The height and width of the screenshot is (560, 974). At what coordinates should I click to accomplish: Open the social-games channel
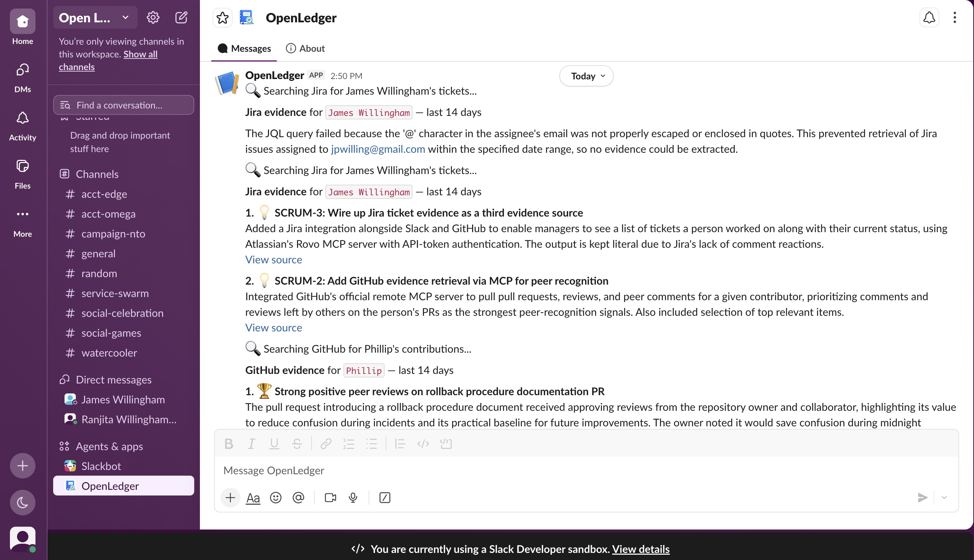tap(123, 333)
